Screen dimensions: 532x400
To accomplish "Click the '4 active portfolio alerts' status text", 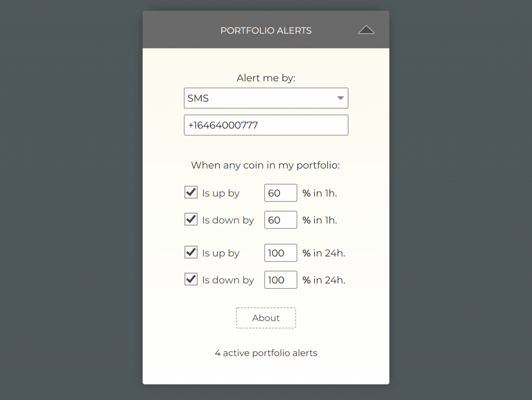I will (266, 353).
